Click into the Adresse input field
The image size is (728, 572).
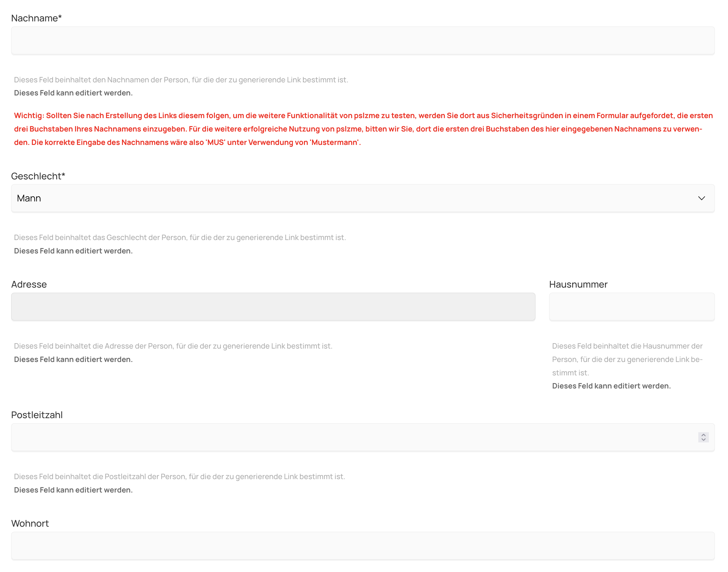[x=273, y=307]
